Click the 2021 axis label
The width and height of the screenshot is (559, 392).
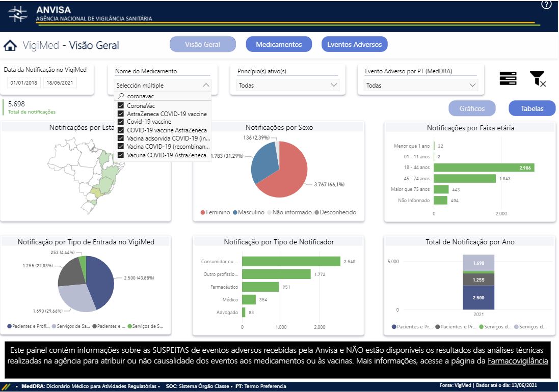[x=478, y=315]
